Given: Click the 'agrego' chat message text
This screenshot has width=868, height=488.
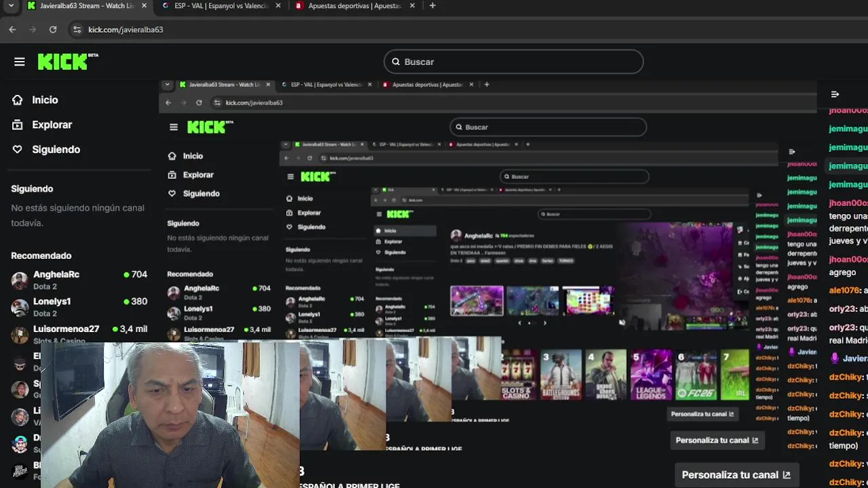Looking at the screenshot, I should coord(842,272).
